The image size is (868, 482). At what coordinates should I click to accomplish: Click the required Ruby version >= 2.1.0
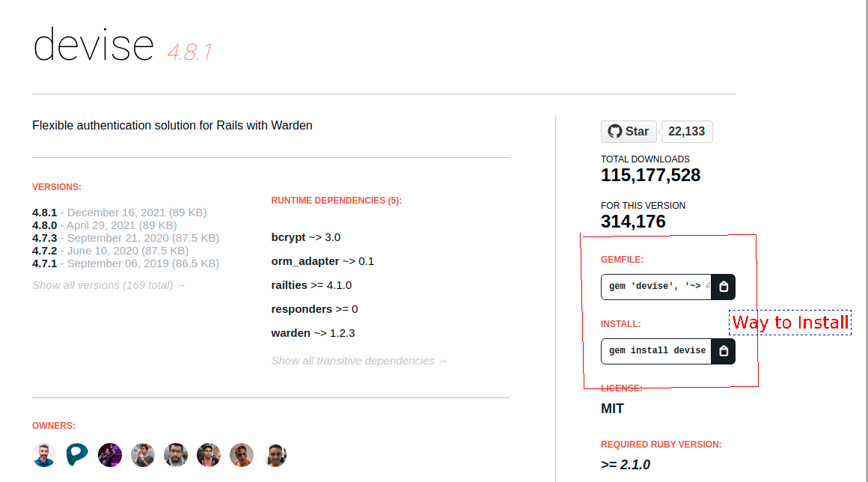[626, 465]
